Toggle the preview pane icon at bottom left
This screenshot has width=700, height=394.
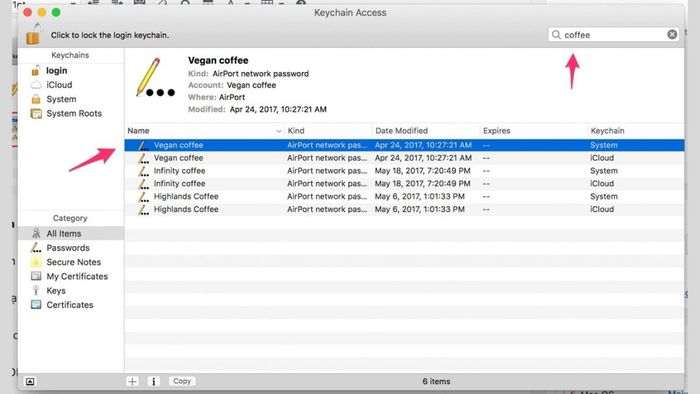click(x=30, y=382)
